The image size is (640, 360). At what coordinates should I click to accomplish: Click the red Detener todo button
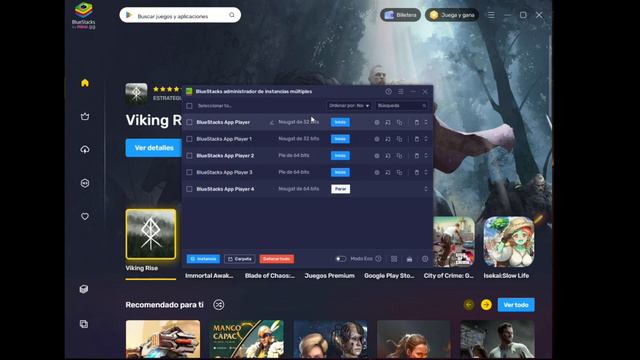pos(277,259)
